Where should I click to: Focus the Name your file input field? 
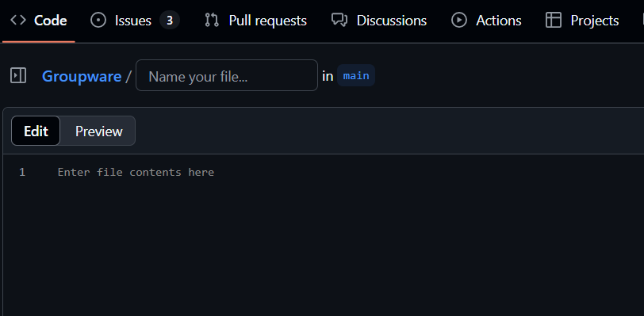(x=227, y=75)
